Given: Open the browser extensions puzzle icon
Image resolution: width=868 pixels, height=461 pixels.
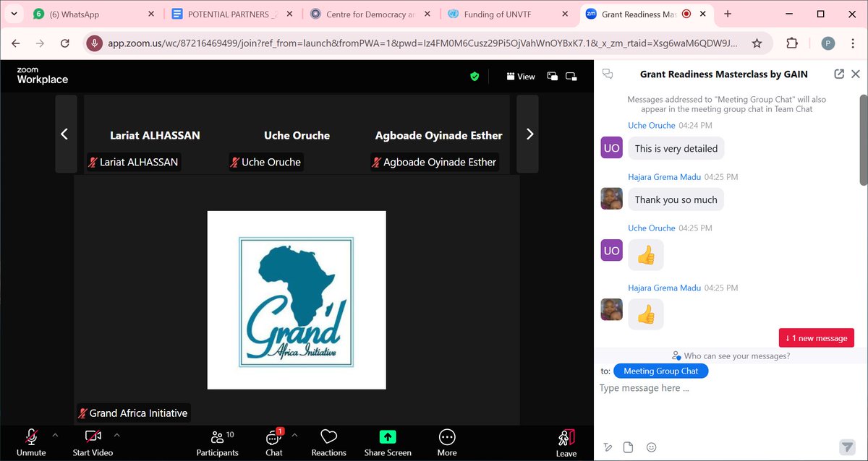Looking at the screenshot, I should pyautogui.click(x=792, y=43).
